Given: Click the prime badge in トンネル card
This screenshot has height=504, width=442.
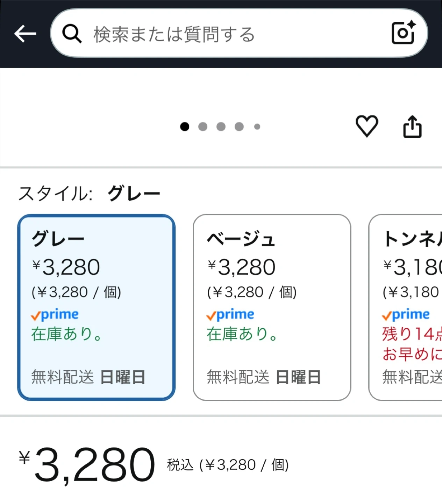Looking at the screenshot, I should pyautogui.click(x=406, y=315).
